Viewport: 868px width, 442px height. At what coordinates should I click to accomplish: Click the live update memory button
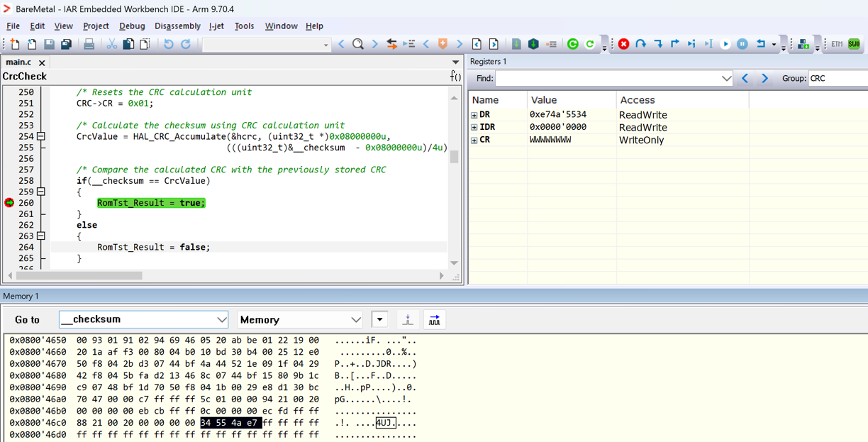434,319
